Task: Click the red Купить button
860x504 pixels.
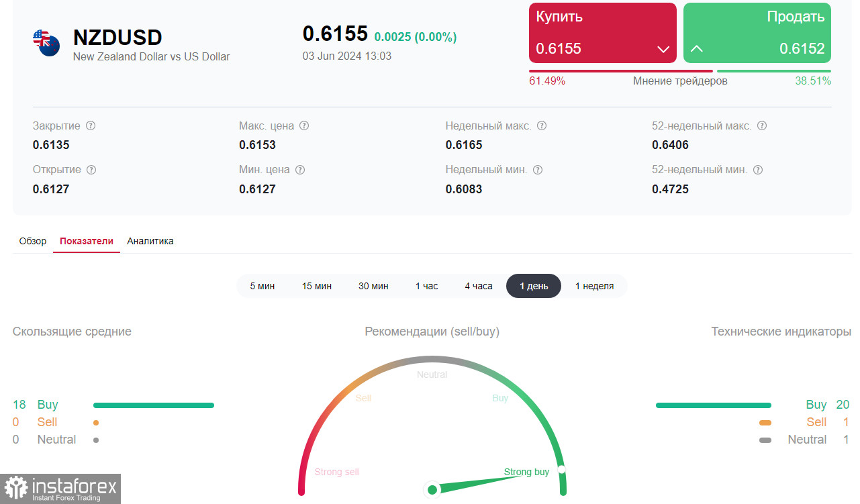Action: tap(603, 33)
